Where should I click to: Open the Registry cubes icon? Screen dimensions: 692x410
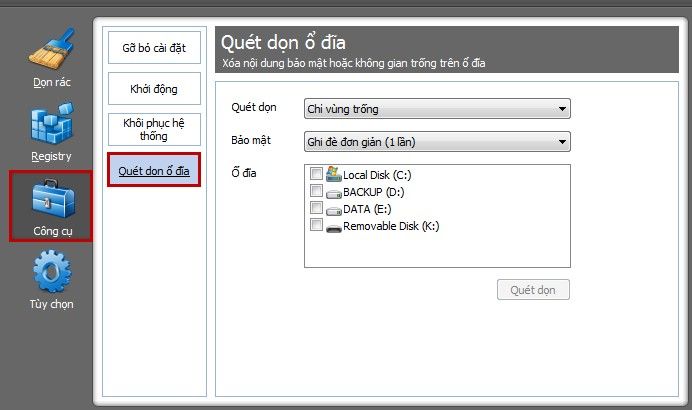tap(52, 124)
